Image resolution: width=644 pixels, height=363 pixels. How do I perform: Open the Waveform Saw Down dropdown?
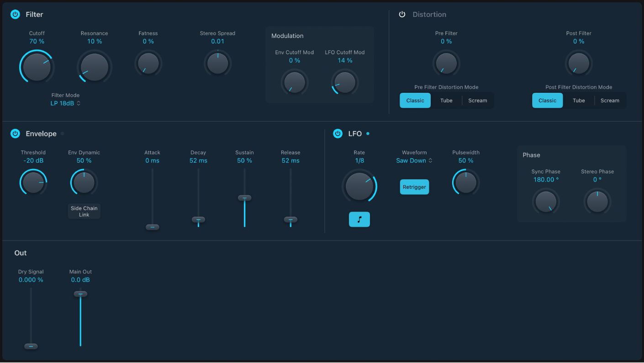point(414,161)
